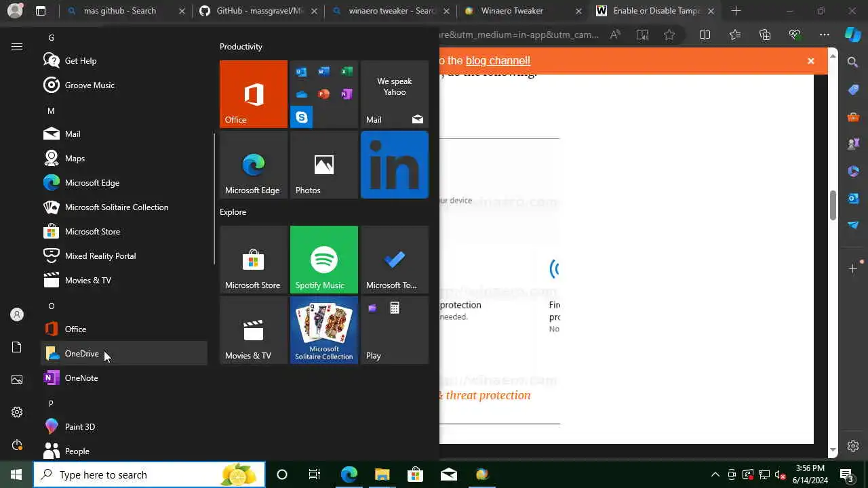
Task: Open the Power button in Start
Action: pos(17,445)
